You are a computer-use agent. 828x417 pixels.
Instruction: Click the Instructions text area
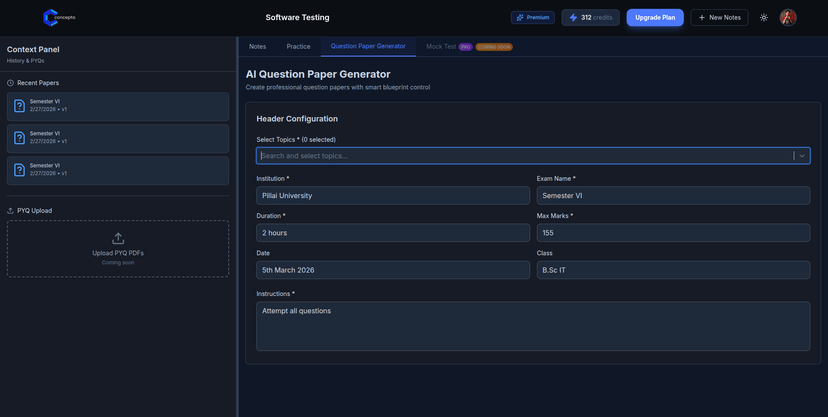533,326
